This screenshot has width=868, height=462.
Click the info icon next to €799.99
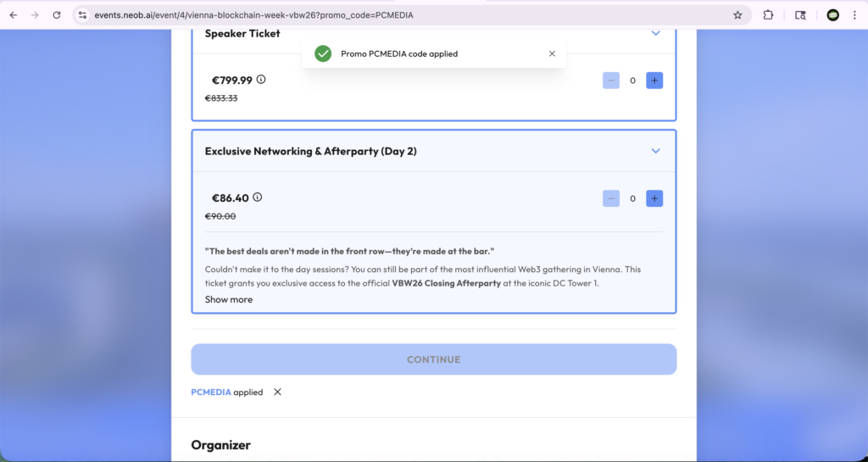click(261, 80)
